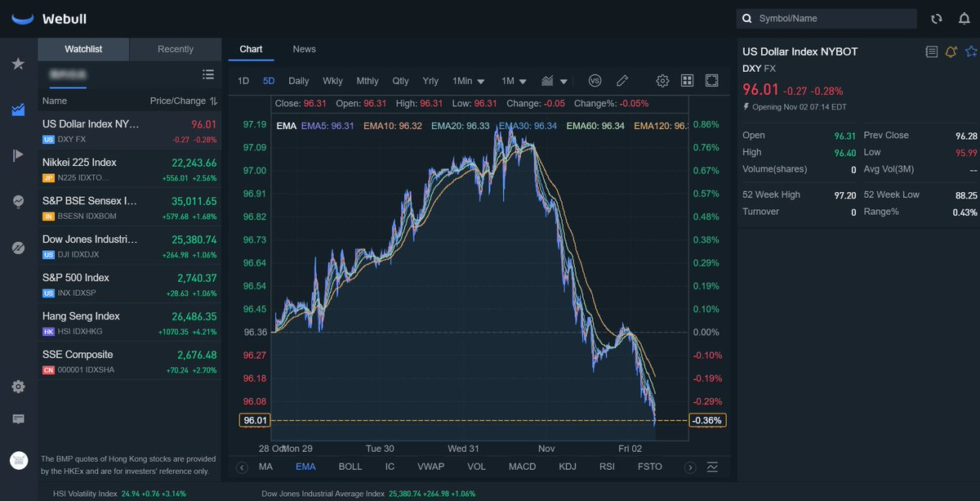Select the 5D timeframe
Image resolution: width=980 pixels, height=501 pixels.
(269, 81)
